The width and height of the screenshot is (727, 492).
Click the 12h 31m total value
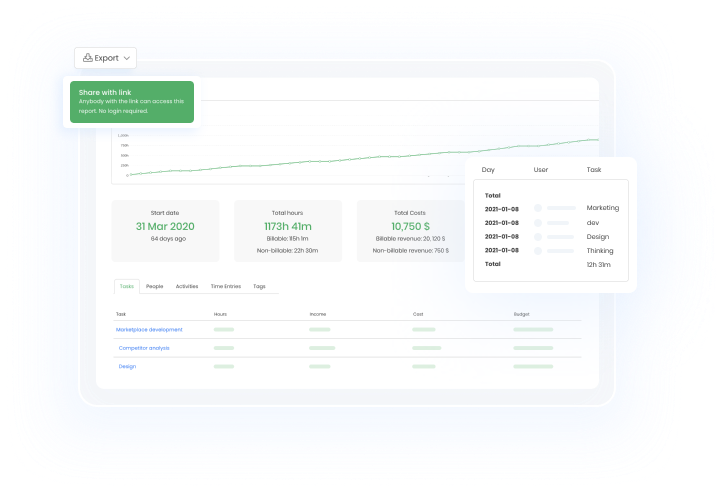coord(598,264)
